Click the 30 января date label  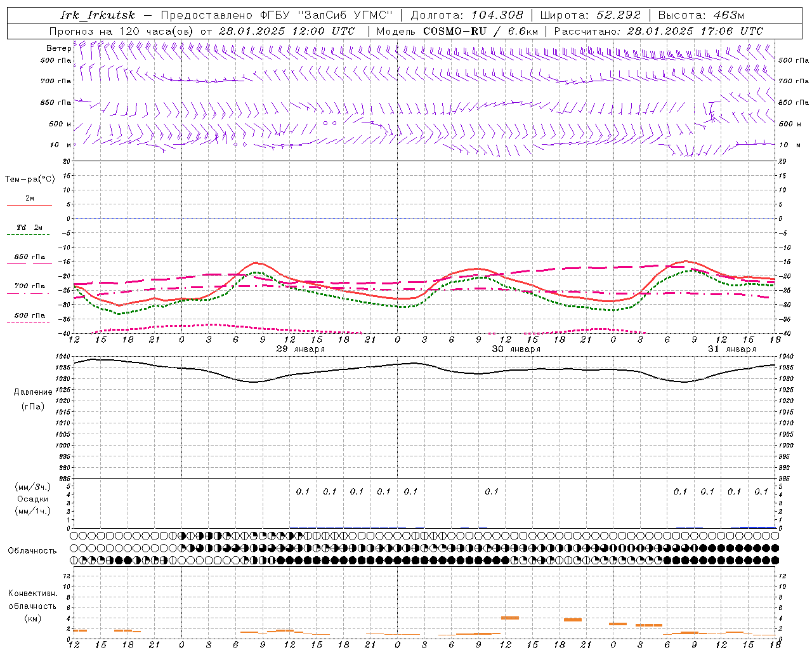pyautogui.click(x=516, y=349)
